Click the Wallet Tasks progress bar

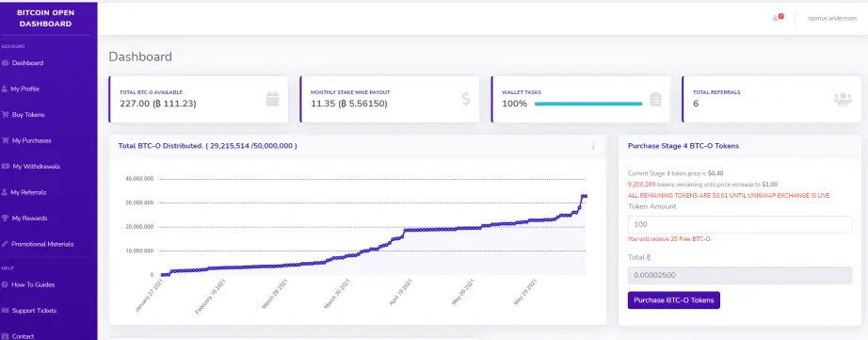[587, 104]
